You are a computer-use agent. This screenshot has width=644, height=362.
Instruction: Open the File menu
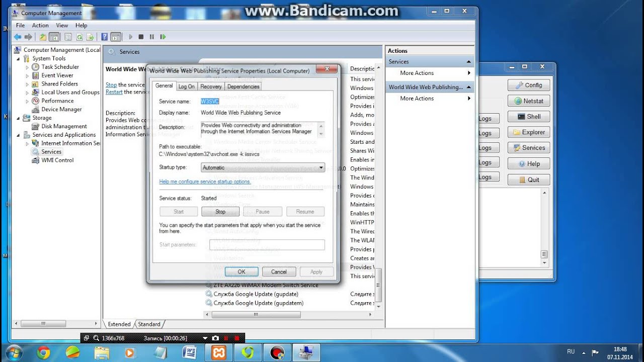20,25
